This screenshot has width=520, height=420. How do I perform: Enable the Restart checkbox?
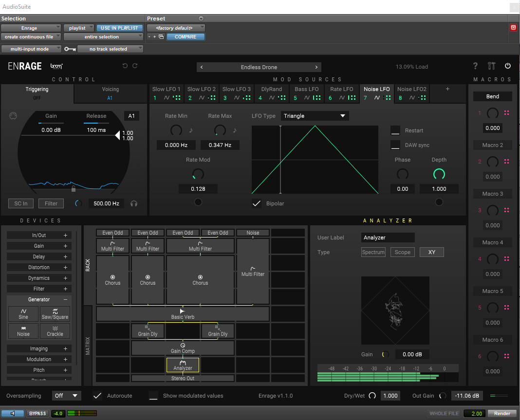click(395, 130)
